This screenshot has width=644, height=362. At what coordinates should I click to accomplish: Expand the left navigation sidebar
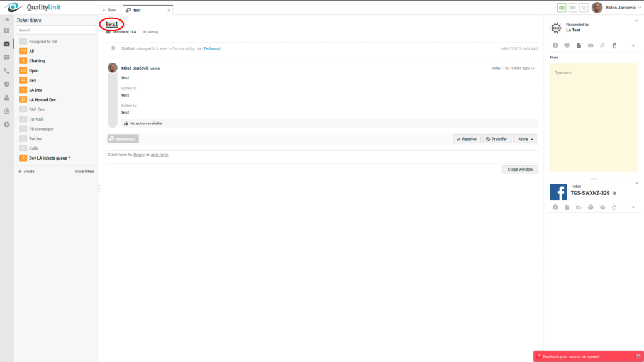[x=6, y=19]
